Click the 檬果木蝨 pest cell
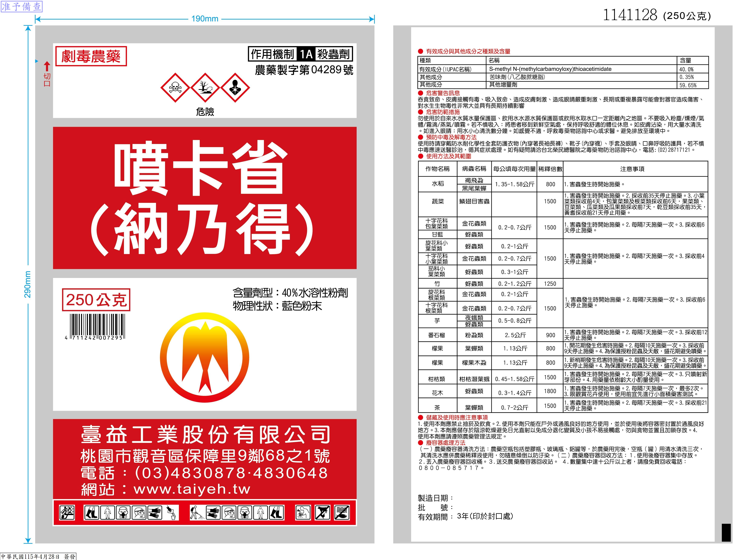Viewport: 750px width, 560px height. 474,363
